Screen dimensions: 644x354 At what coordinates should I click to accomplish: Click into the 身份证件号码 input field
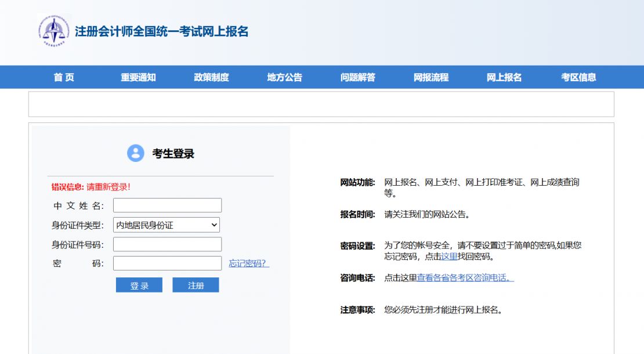point(168,244)
